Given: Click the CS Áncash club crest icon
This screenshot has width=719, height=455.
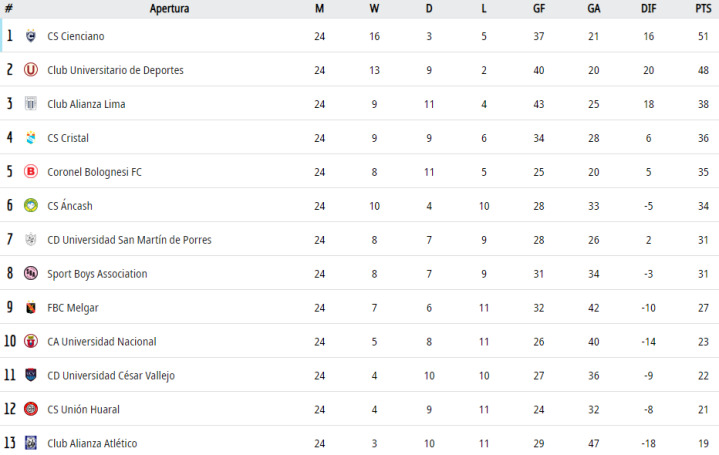Looking at the screenshot, I should point(31,206).
